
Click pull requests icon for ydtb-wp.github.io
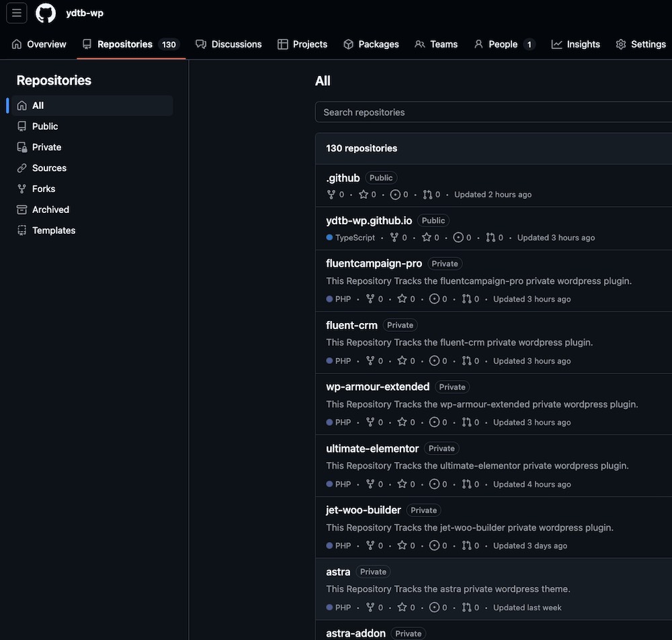coord(491,237)
